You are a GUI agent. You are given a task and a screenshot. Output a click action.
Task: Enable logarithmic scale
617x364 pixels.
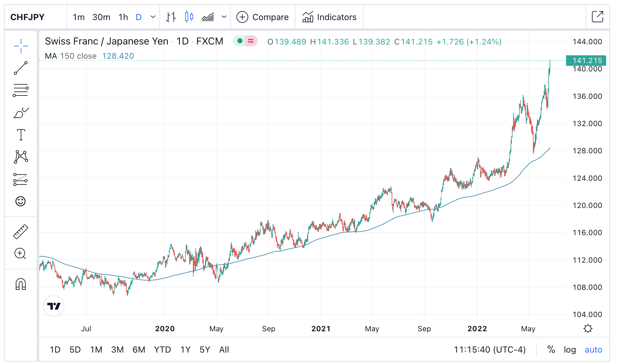[x=570, y=349]
